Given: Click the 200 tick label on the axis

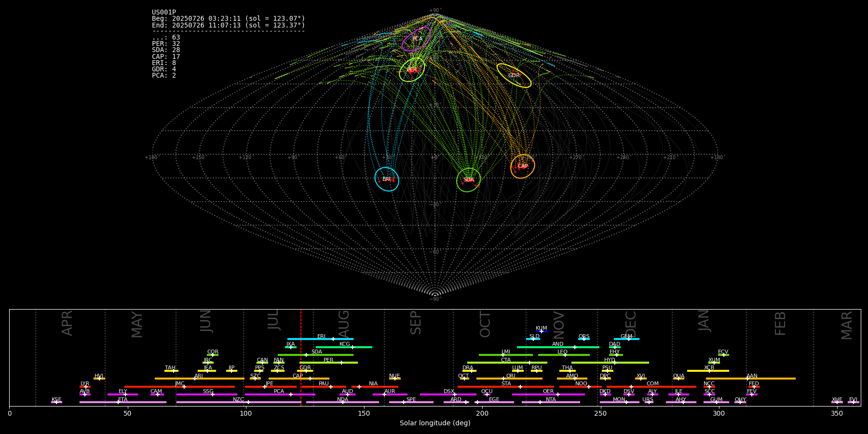Looking at the screenshot, I should 482,413.
